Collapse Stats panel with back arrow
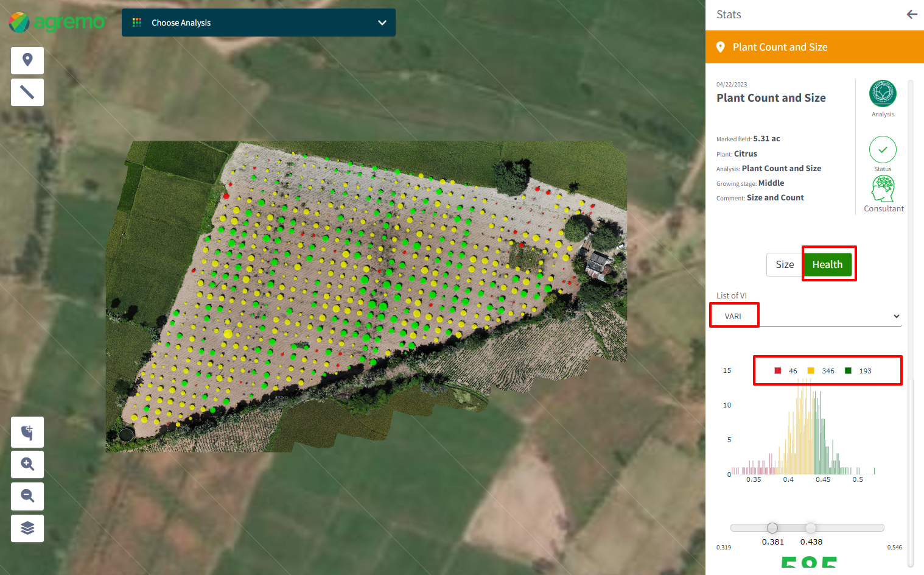 coord(911,15)
